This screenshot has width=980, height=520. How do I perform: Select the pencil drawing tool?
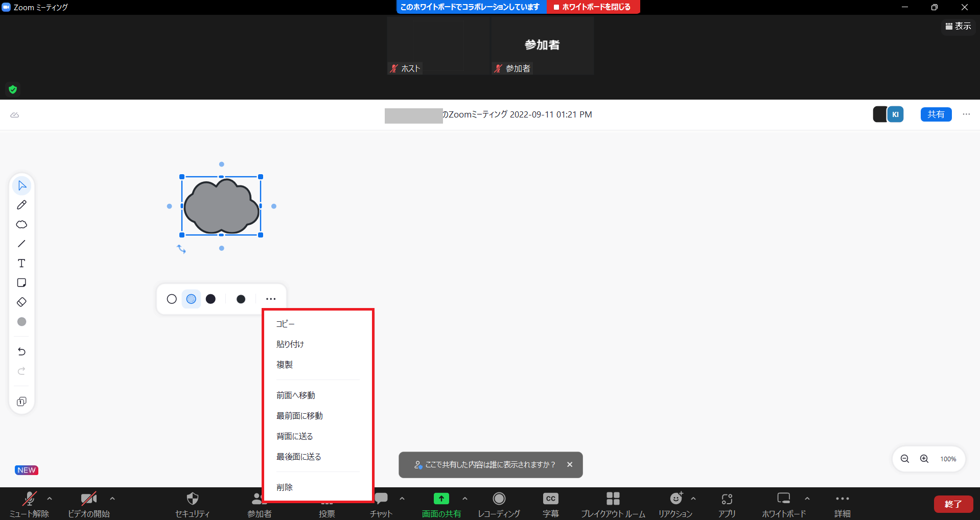click(21, 205)
